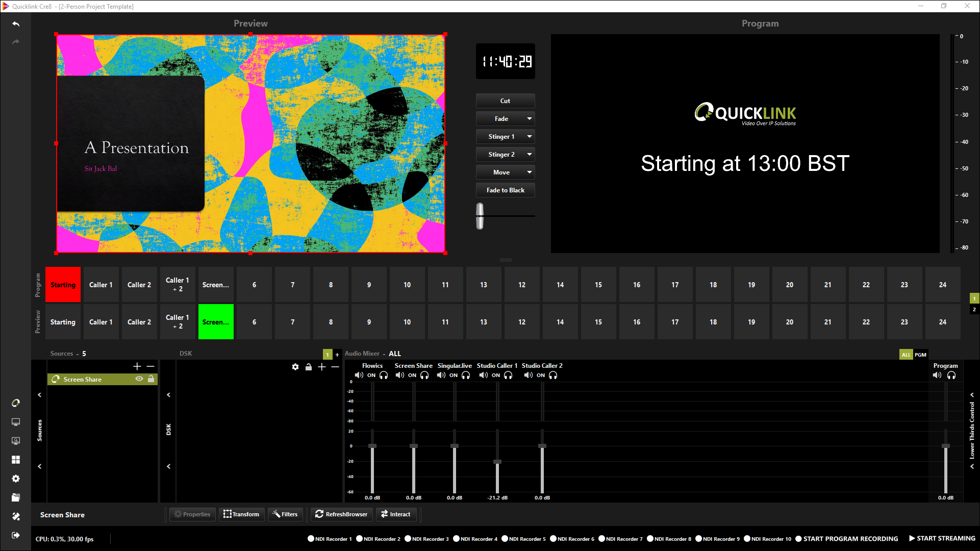Click Studio Caller 1 volume fader

click(497, 462)
